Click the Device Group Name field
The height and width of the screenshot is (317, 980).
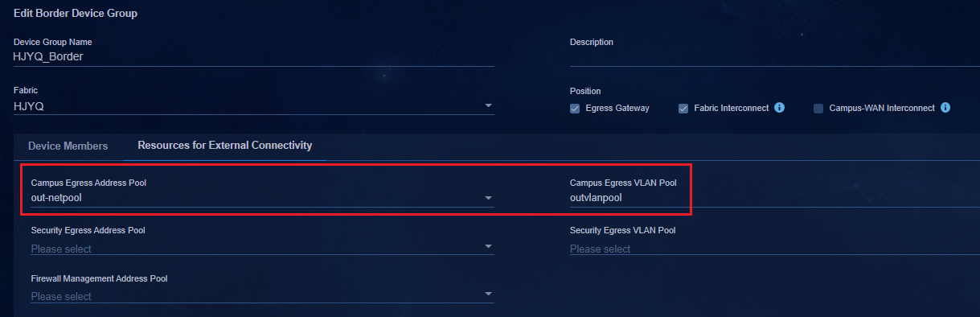254,57
